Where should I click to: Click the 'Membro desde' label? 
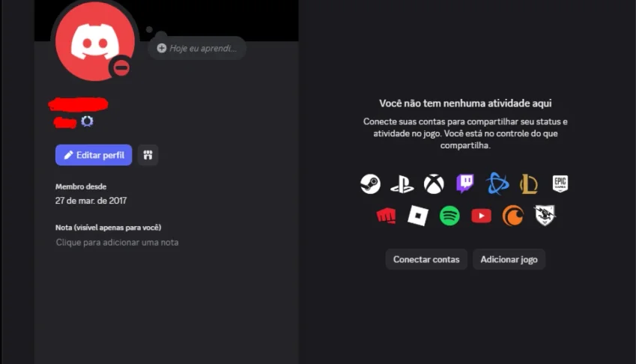pos(81,186)
